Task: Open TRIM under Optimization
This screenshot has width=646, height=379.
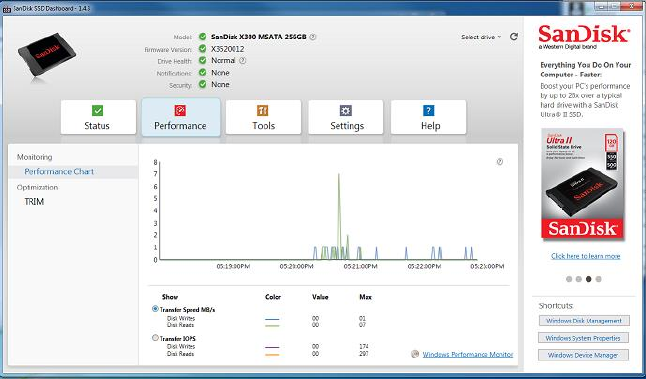Action: [x=34, y=202]
